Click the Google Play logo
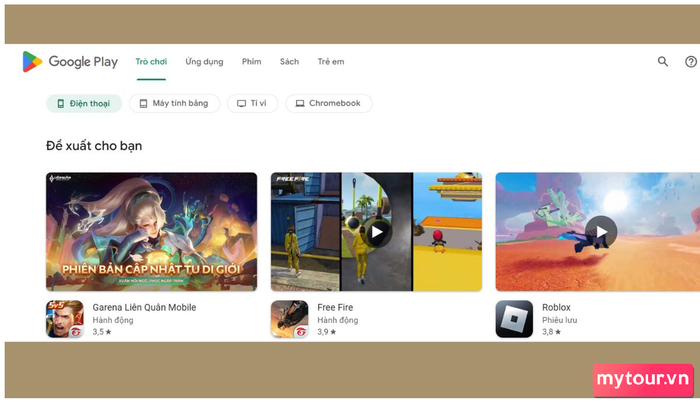700x405 pixels. click(70, 62)
